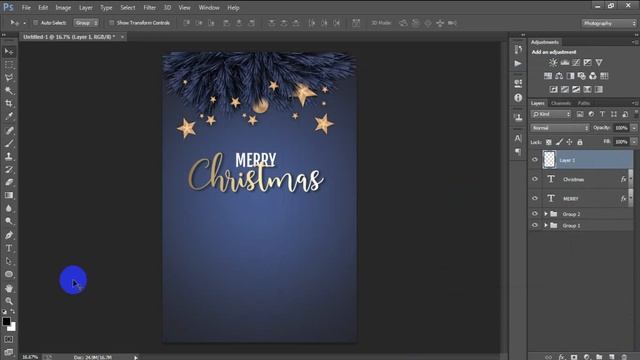Toggle Quick Mask mode icon
The width and height of the screenshot is (640, 360).
click(9, 340)
